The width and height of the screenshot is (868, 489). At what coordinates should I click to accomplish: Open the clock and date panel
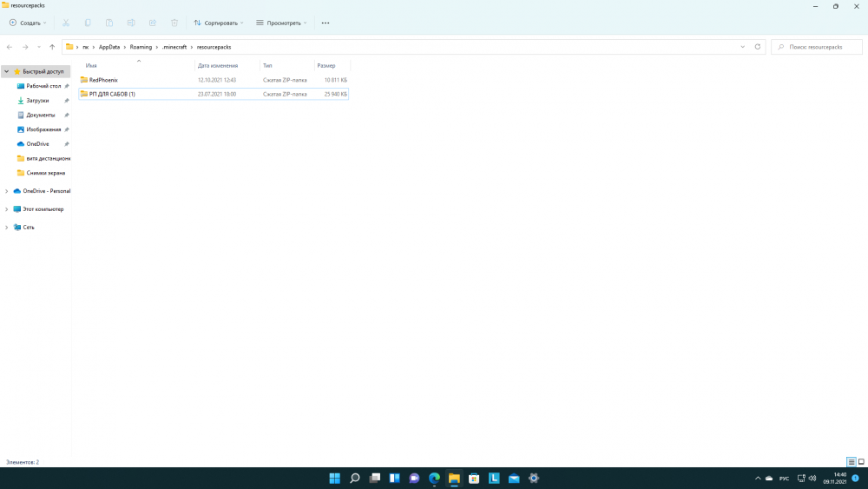coord(835,478)
